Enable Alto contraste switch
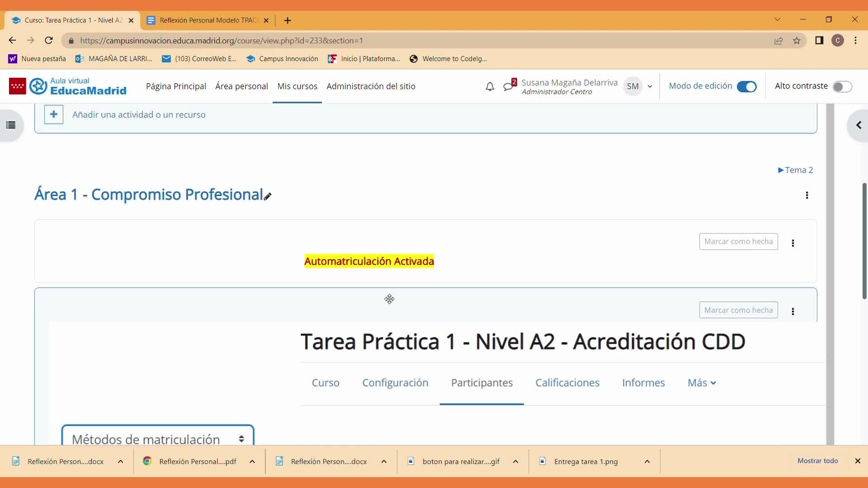Viewport: 868px width, 488px height. pos(842,86)
